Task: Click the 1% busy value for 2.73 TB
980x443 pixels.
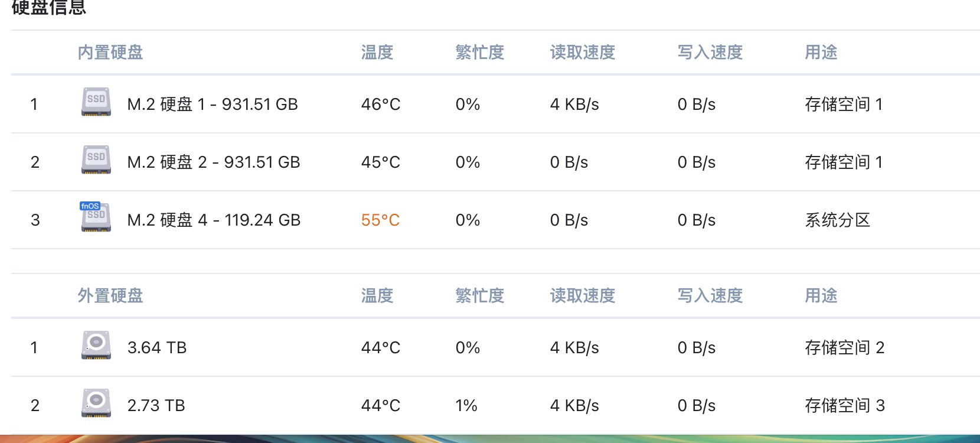Action: 466,406
